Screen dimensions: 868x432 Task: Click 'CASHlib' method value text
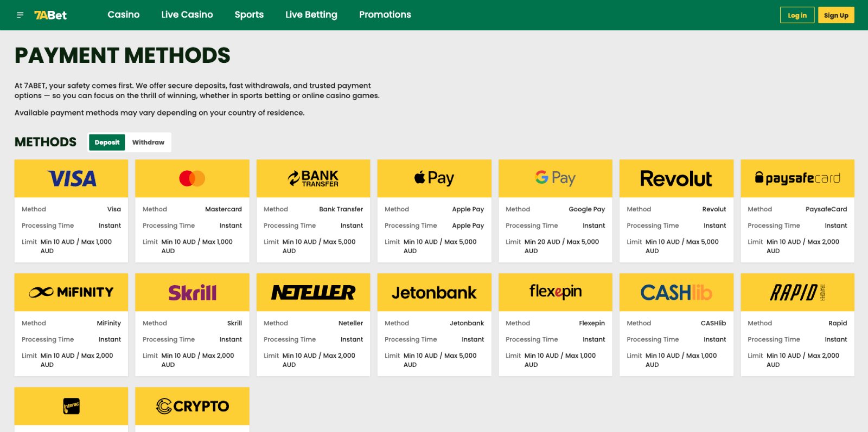pyautogui.click(x=713, y=323)
